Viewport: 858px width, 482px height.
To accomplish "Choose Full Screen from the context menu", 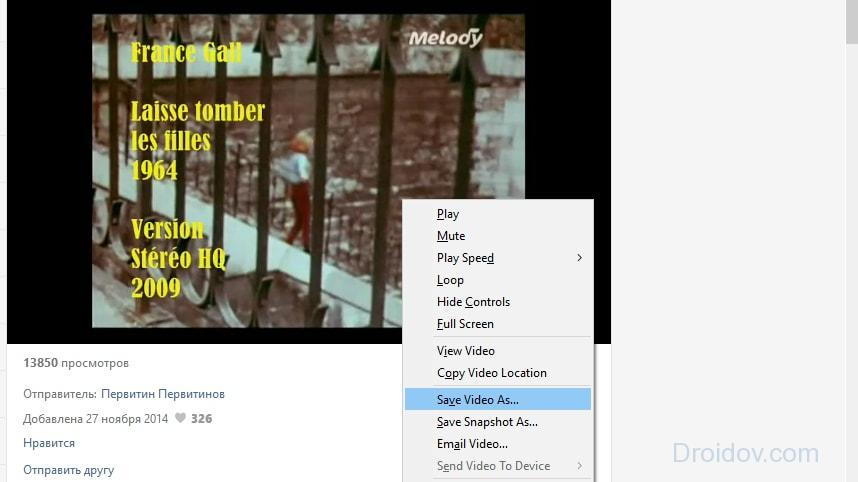I will point(465,324).
